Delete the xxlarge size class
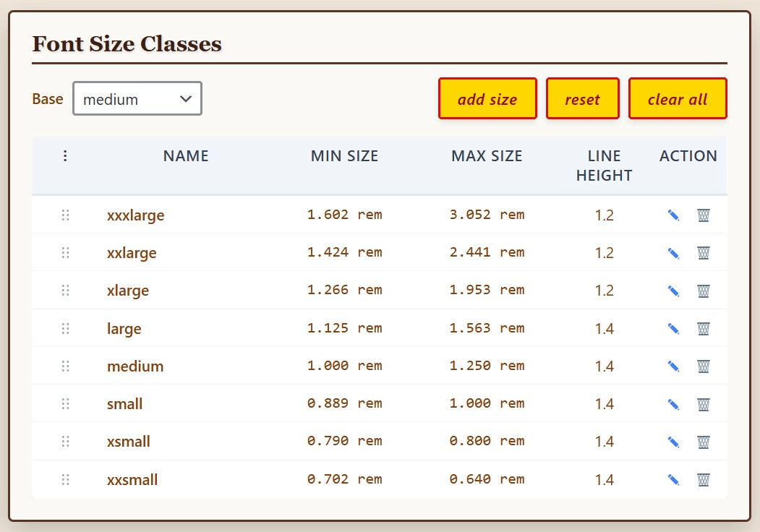The width and height of the screenshot is (760, 532). tap(703, 252)
